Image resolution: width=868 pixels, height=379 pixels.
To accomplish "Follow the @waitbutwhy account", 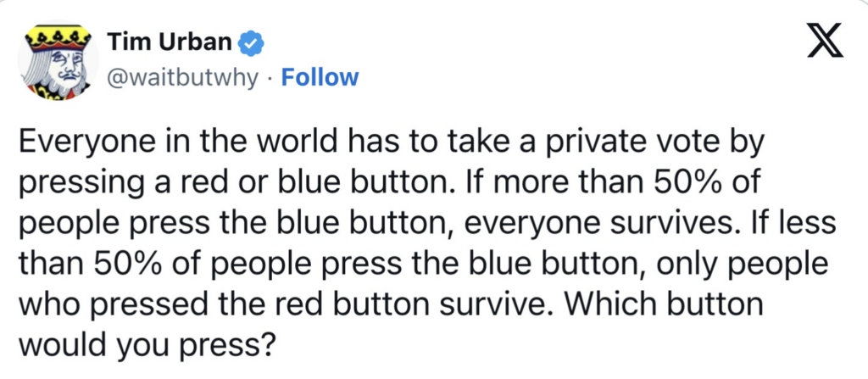I will click(x=319, y=78).
